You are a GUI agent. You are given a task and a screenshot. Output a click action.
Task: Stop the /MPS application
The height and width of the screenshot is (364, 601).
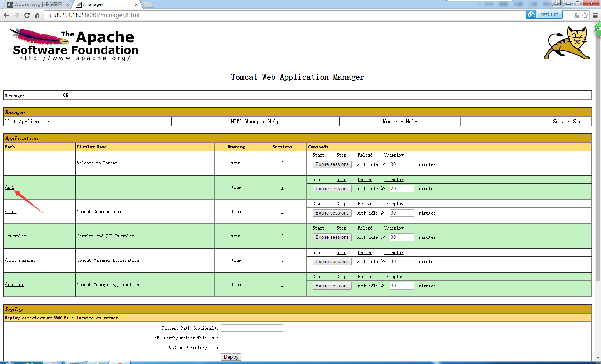(341, 179)
